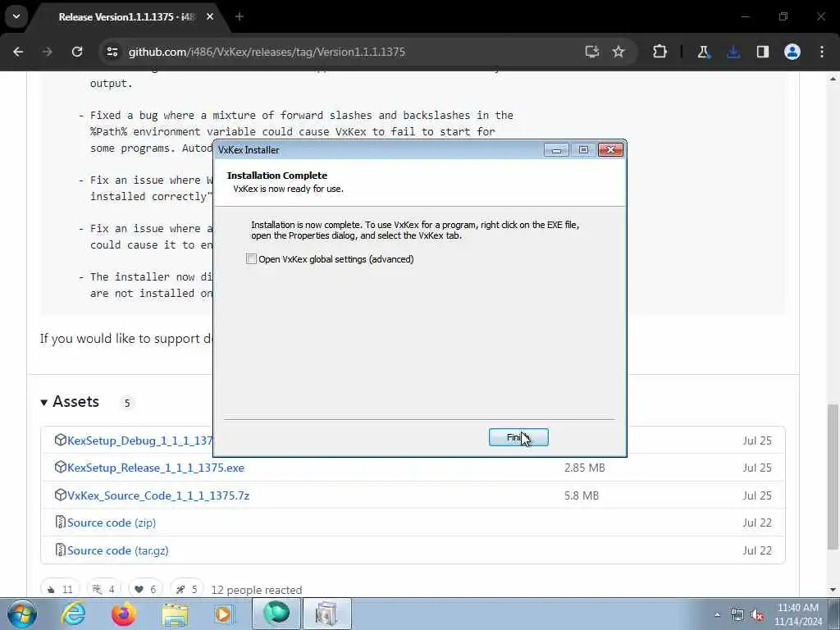The height and width of the screenshot is (630, 840).
Task: Download KexSetup_Release_1_1_1_1375.exe
Action: 156,468
